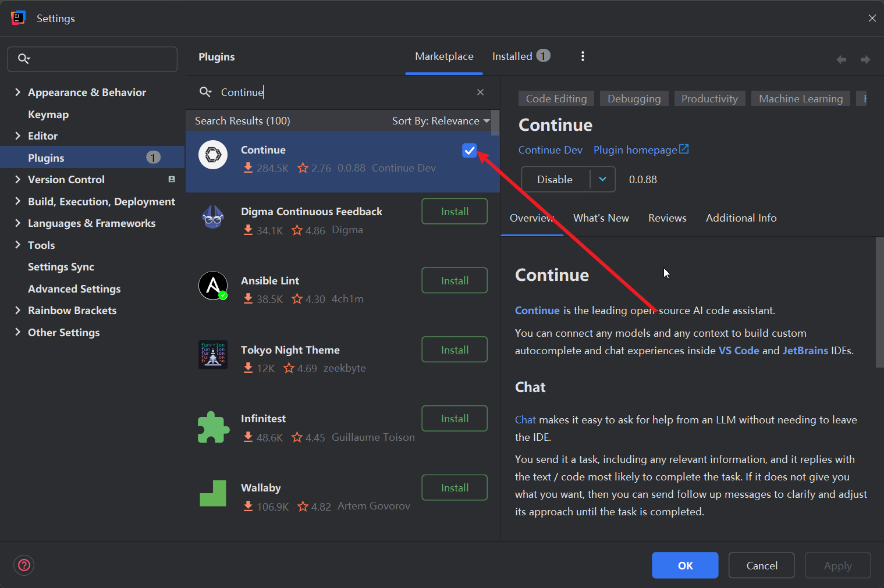Click the Tokyo Night Theme icon
This screenshot has width=884, height=588.
[213, 355]
